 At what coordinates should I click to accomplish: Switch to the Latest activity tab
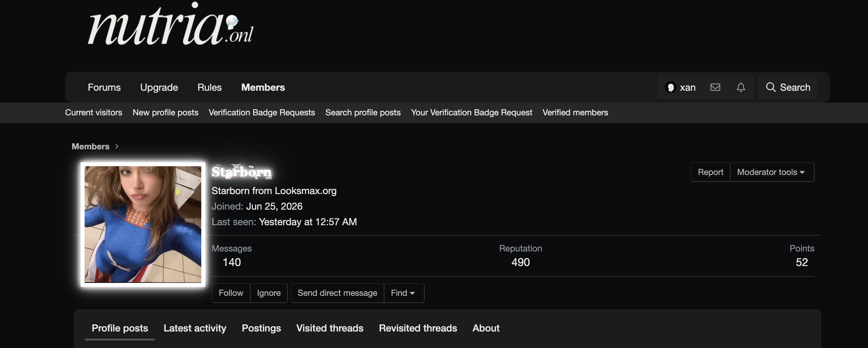(x=195, y=328)
